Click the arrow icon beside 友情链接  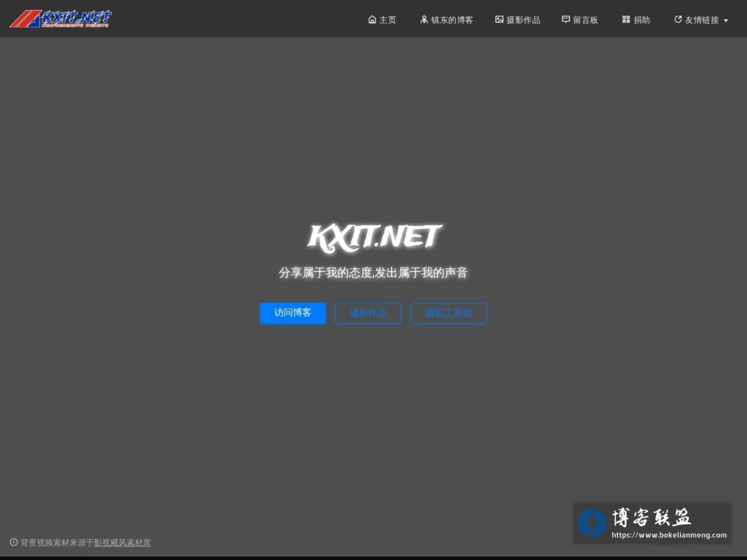pos(678,19)
